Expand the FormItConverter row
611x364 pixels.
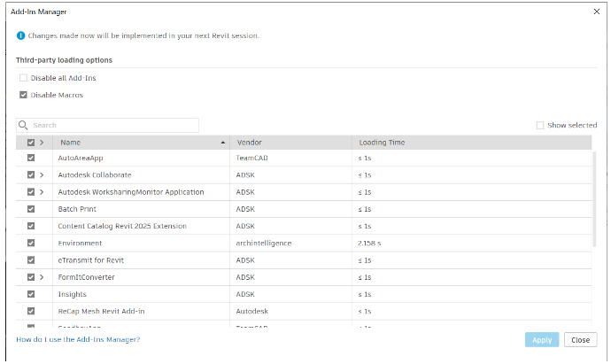click(42, 277)
